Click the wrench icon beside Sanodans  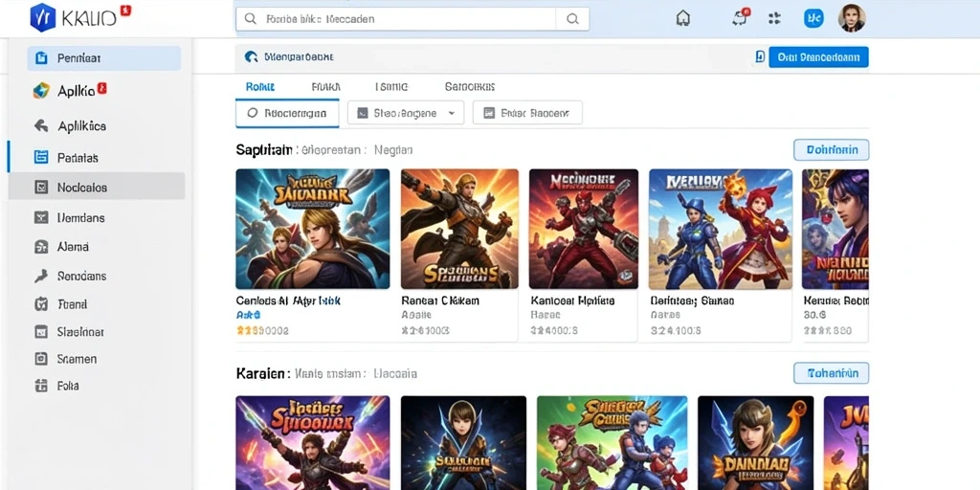[x=40, y=276]
